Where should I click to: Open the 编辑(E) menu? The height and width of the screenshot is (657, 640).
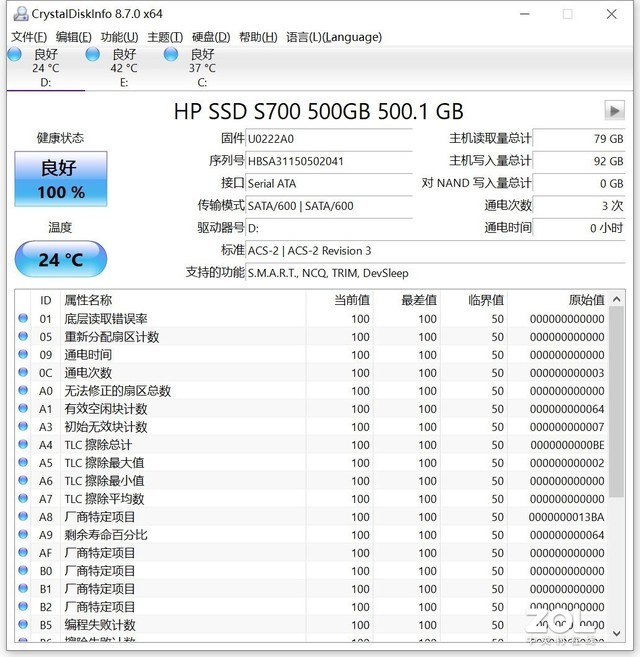(73, 37)
